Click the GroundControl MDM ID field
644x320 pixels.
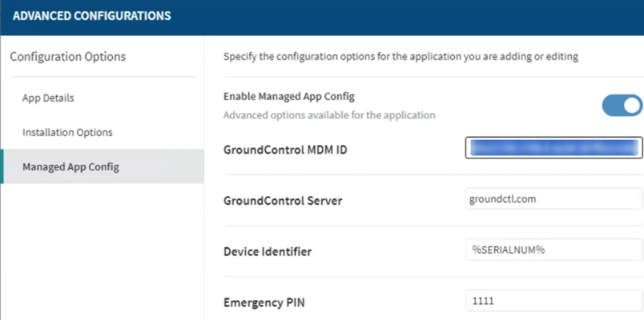(553, 148)
